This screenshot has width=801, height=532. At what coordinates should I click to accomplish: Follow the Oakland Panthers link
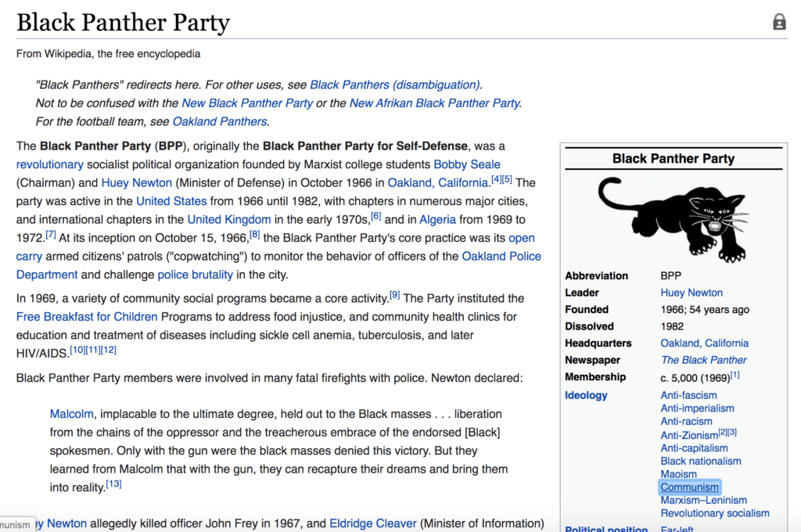pos(220,122)
